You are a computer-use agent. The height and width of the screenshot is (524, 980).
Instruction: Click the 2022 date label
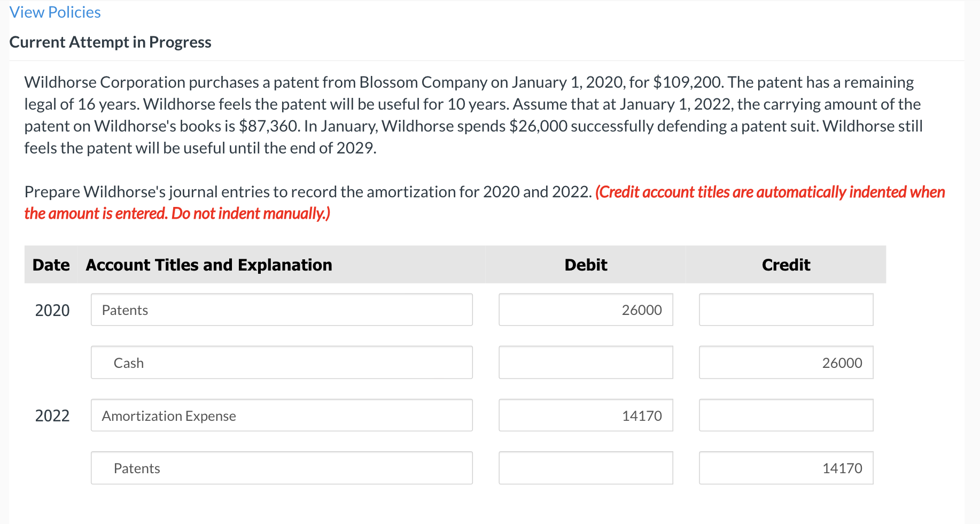pos(52,415)
